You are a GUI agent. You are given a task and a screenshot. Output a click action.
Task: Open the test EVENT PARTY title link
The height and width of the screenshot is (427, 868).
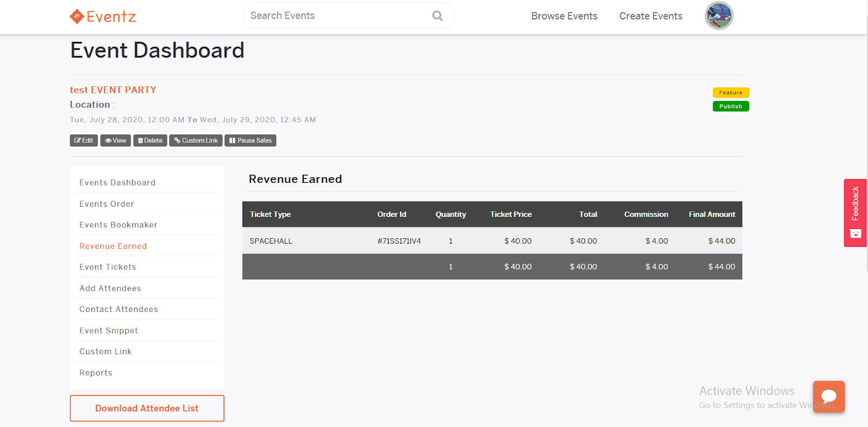click(x=113, y=90)
